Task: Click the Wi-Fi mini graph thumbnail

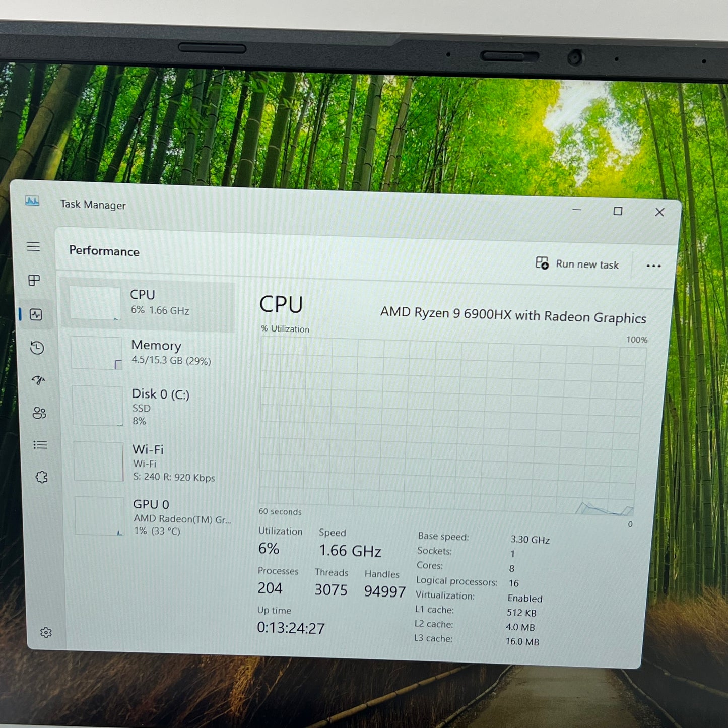Action: (99, 461)
